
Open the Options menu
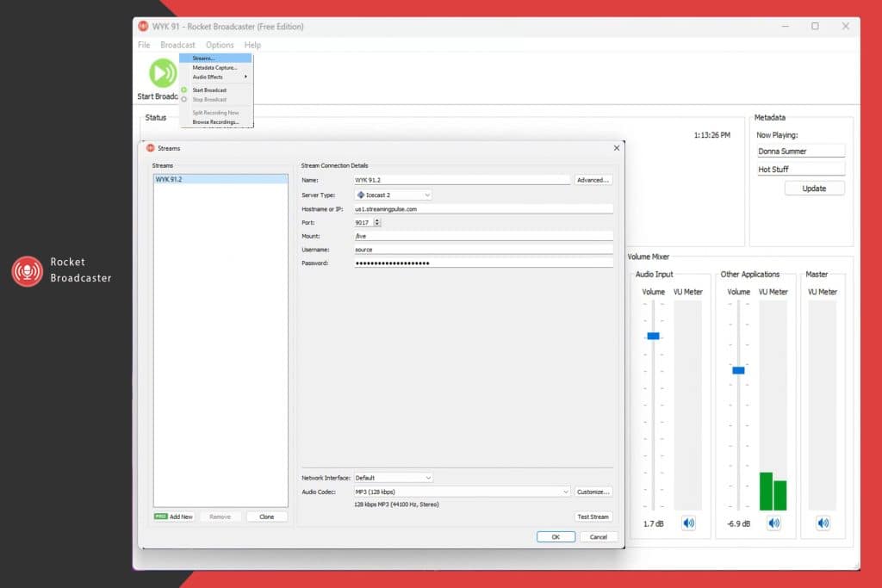coord(220,45)
